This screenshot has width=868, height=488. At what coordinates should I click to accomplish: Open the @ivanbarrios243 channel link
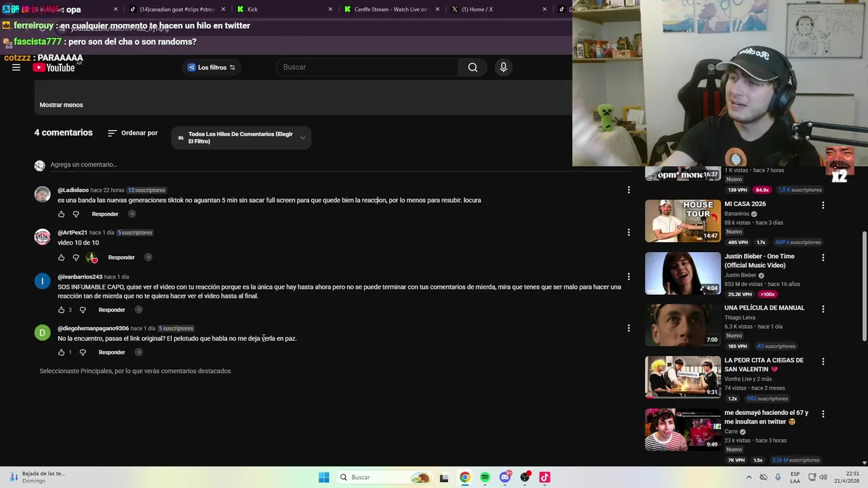coord(80,277)
